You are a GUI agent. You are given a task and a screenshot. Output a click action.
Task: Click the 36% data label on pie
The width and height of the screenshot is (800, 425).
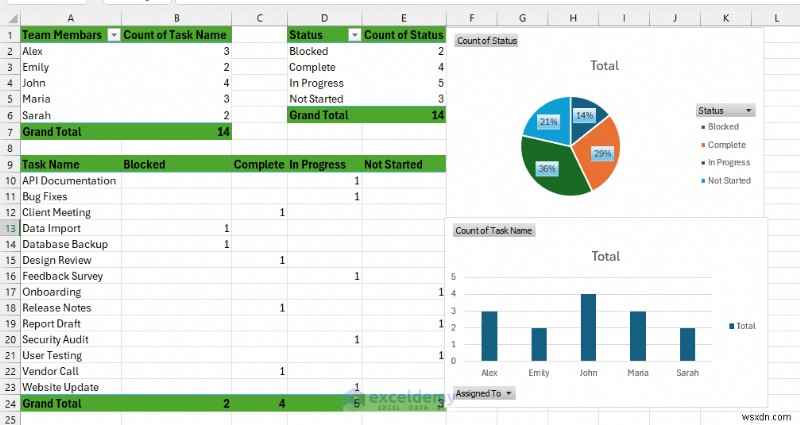point(547,168)
